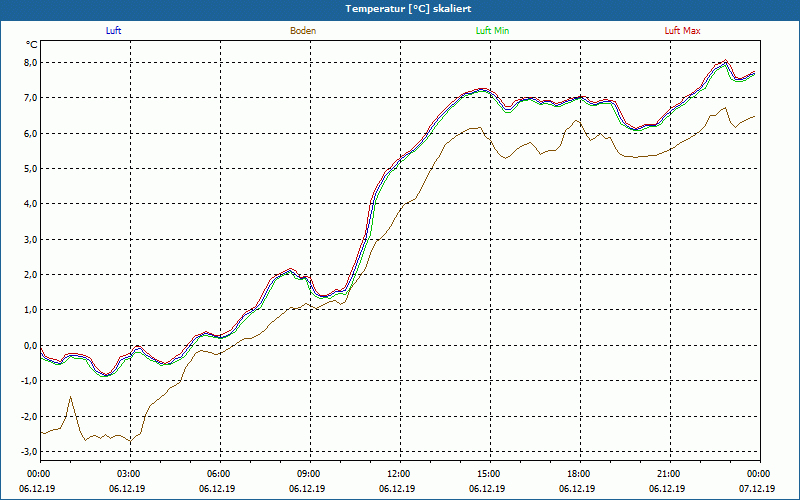Click the 06:00 time axis label
The width and height of the screenshot is (800, 500).
coord(217,474)
